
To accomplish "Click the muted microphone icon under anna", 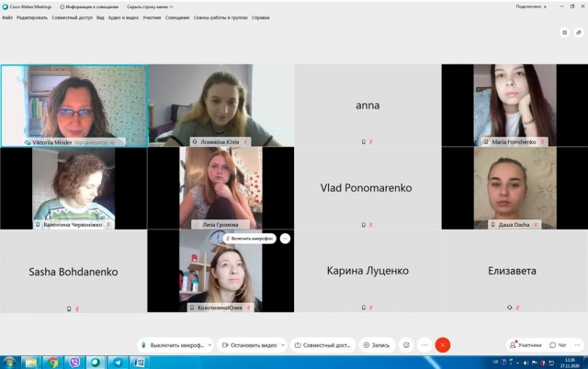I will tap(371, 142).
